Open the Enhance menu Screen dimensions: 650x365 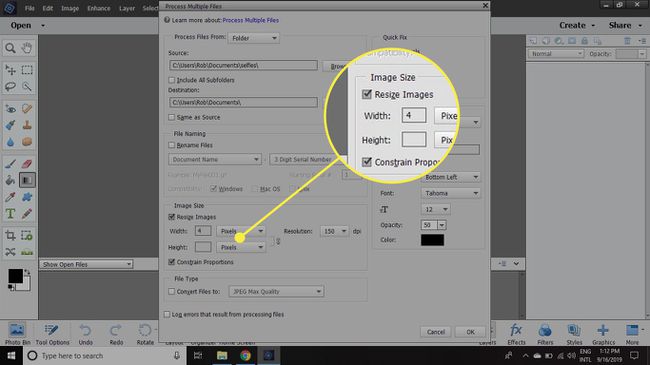pos(99,8)
